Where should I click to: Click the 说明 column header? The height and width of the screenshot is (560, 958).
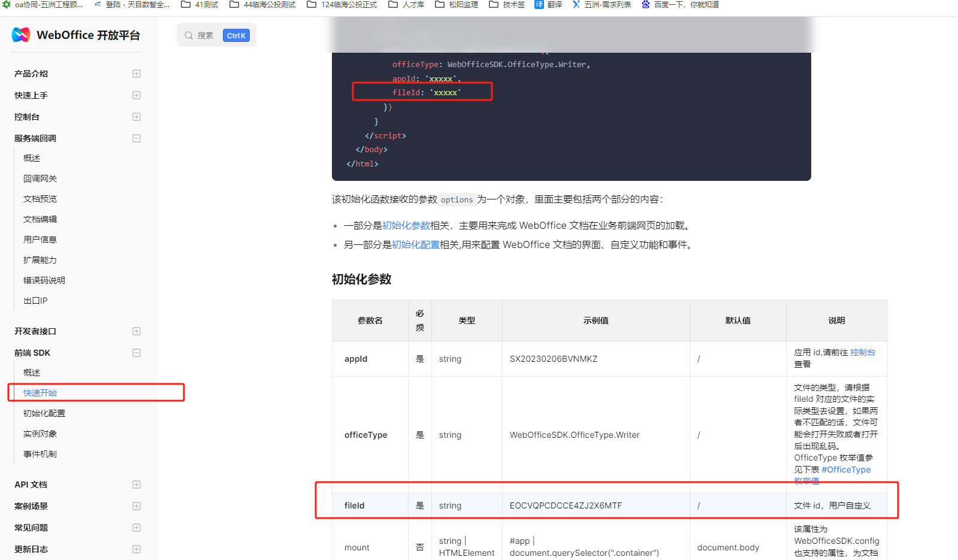[837, 320]
